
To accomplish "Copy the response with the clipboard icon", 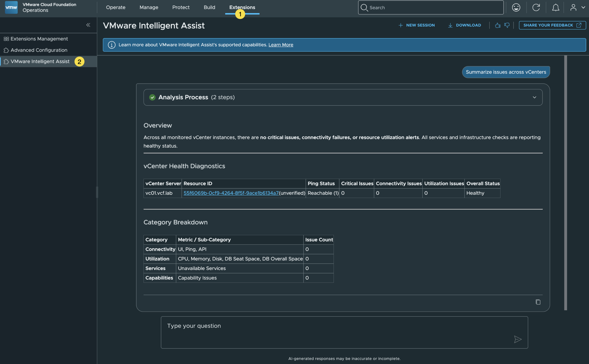I will (x=538, y=302).
